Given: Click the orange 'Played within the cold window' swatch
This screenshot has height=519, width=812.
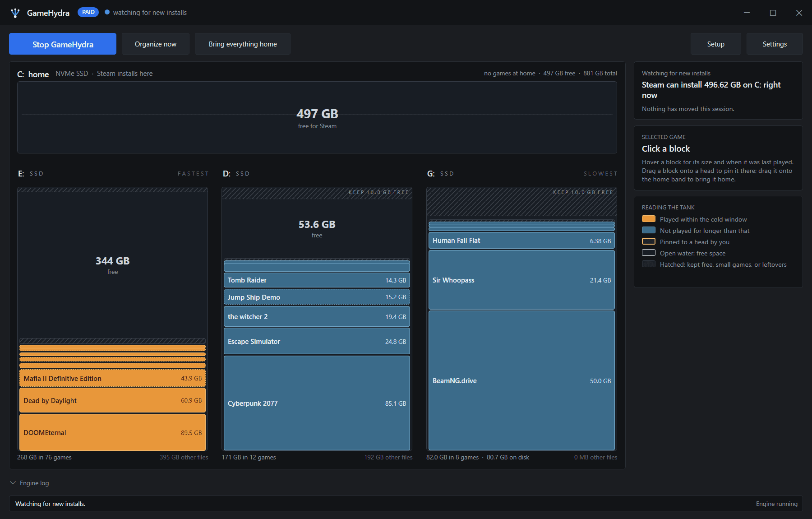Looking at the screenshot, I should [649, 219].
